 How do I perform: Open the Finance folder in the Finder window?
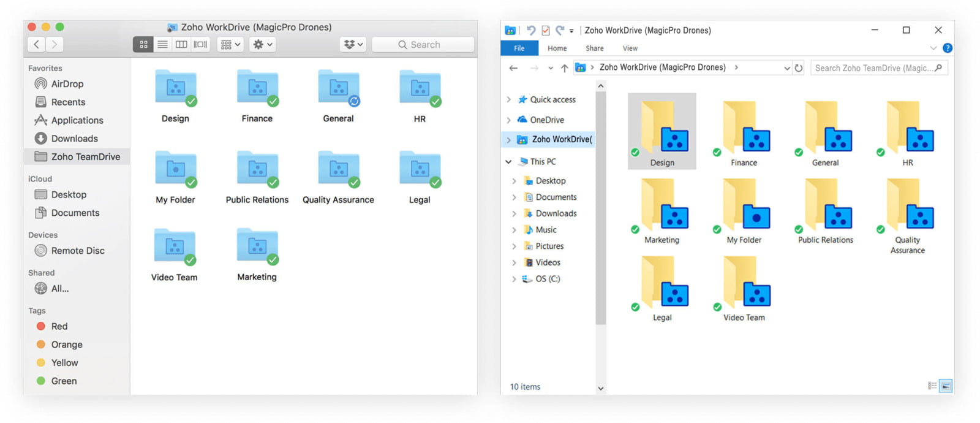pyautogui.click(x=257, y=88)
